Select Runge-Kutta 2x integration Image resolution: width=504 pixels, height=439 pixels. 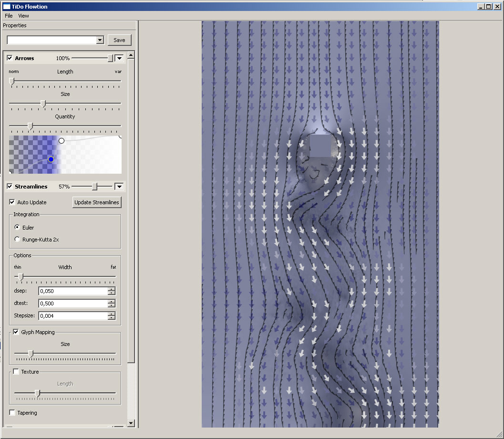click(x=18, y=240)
